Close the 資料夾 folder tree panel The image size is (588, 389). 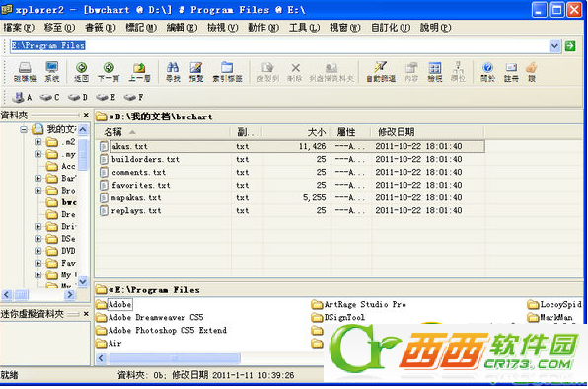tap(86, 115)
